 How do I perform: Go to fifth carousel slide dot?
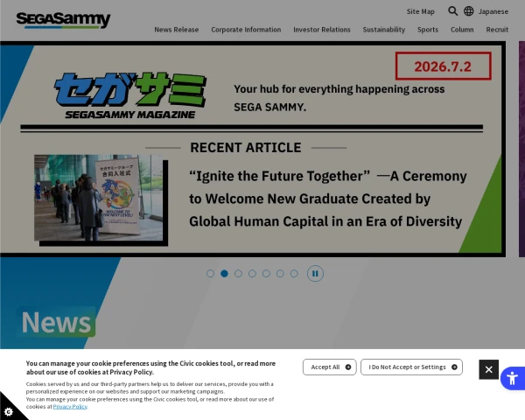(266, 274)
